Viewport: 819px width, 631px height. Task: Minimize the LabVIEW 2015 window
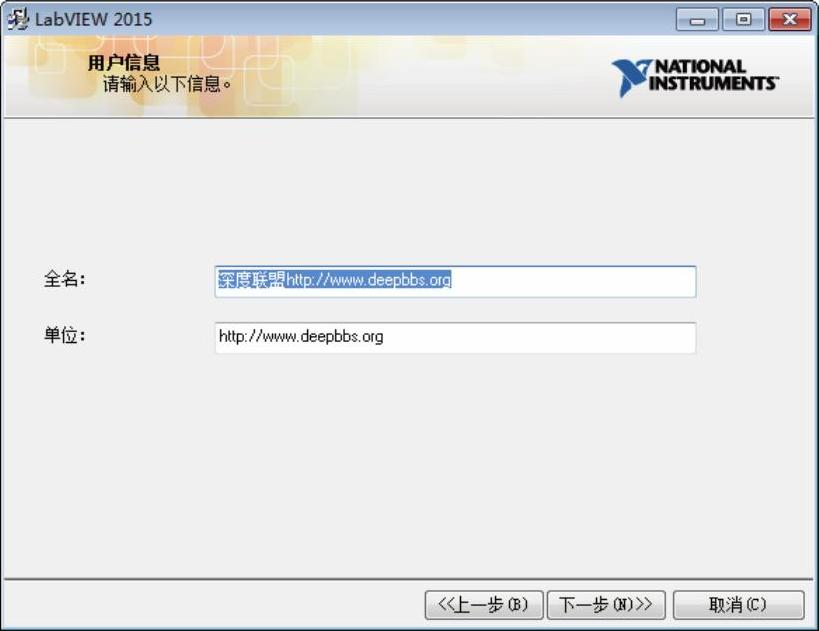pyautogui.click(x=697, y=19)
